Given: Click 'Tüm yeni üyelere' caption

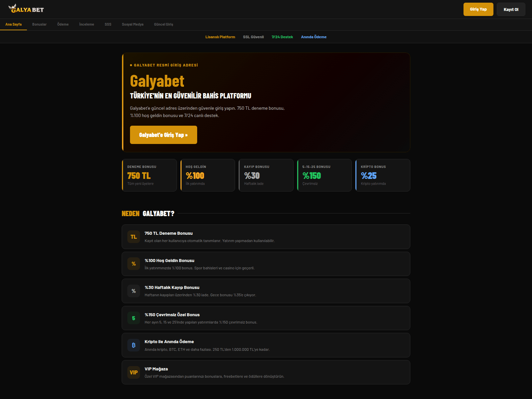Looking at the screenshot, I should pyautogui.click(x=140, y=184).
